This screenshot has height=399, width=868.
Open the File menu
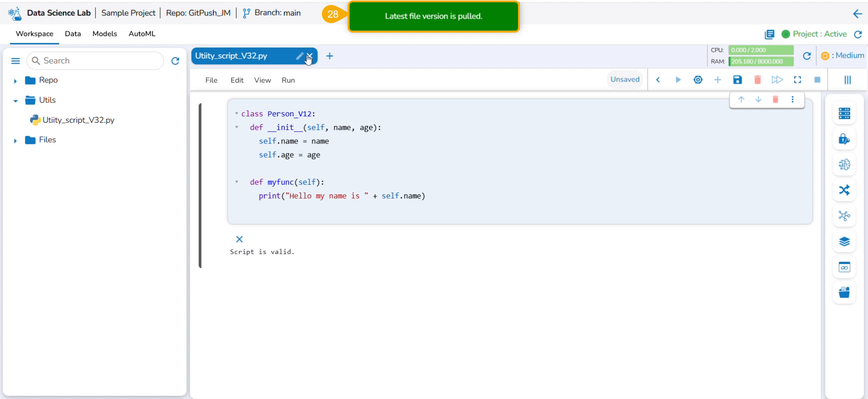coord(211,80)
